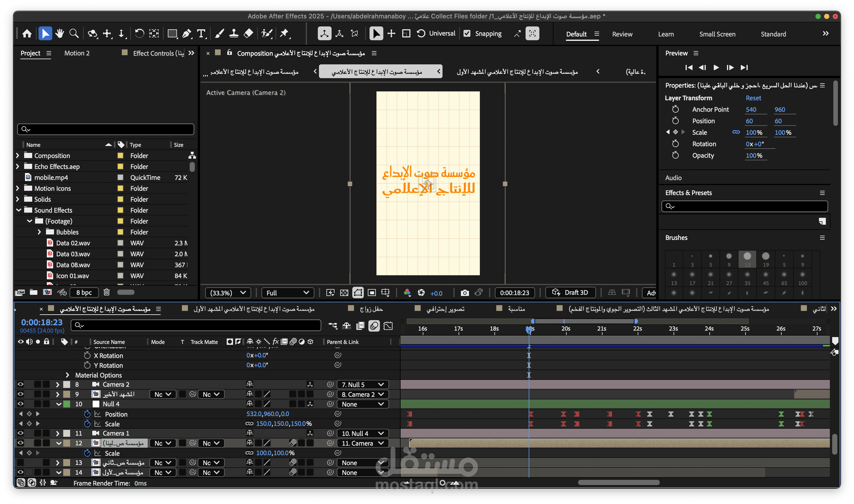Open the Motion 2 panel tab
This screenshot has width=854, height=504.
[77, 53]
